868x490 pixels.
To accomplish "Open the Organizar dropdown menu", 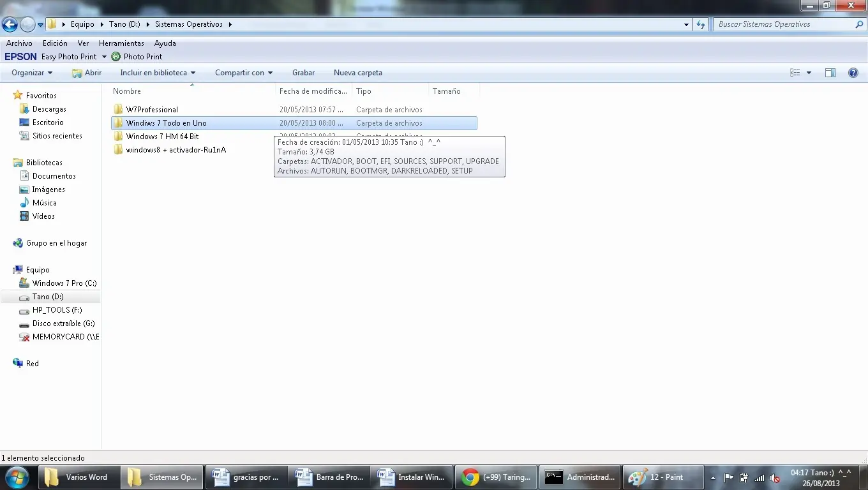I will click(x=32, y=73).
